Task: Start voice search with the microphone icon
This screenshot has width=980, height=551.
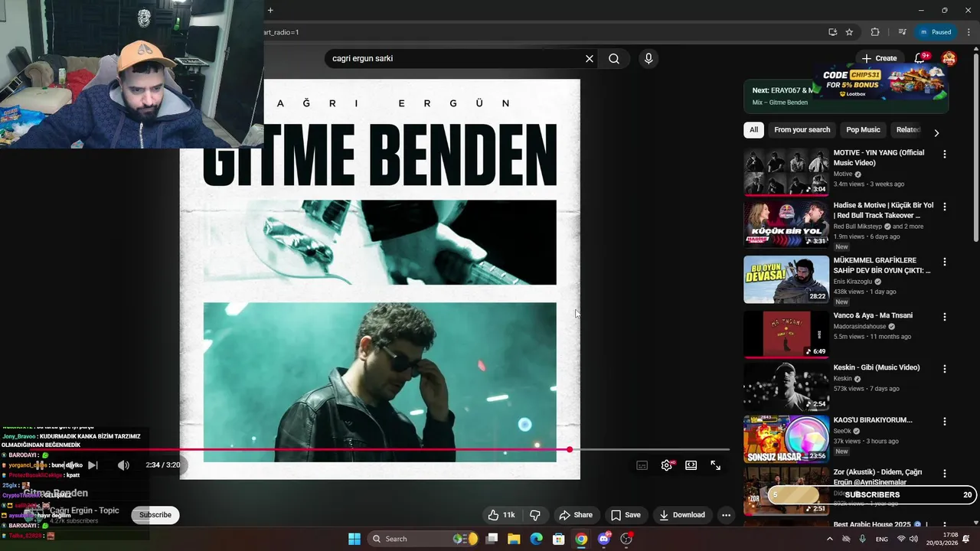Action: click(x=648, y=59)
